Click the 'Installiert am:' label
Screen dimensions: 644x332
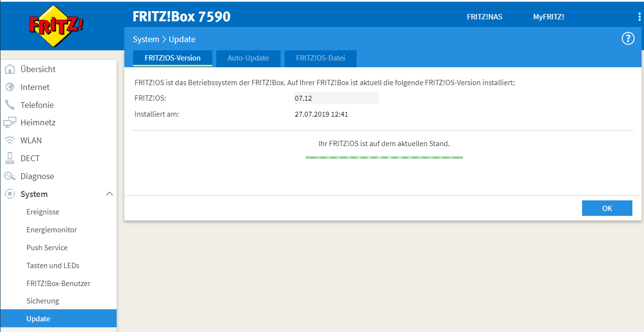(x=157, y=115)
